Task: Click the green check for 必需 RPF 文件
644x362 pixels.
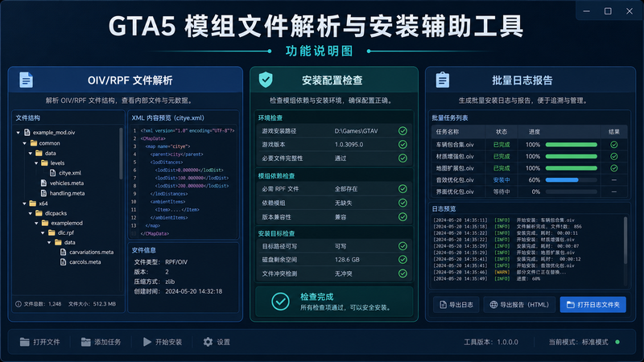Action: pos(402,189)
